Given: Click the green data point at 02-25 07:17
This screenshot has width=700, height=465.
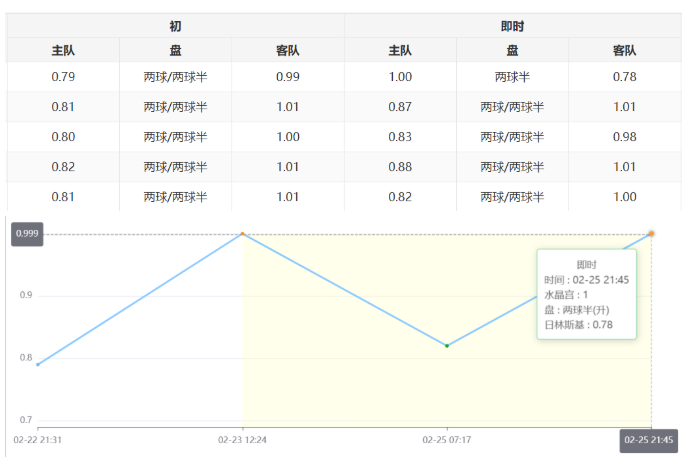Looking at the screenshot, I should pyautogui.click(x=447, y=346).
